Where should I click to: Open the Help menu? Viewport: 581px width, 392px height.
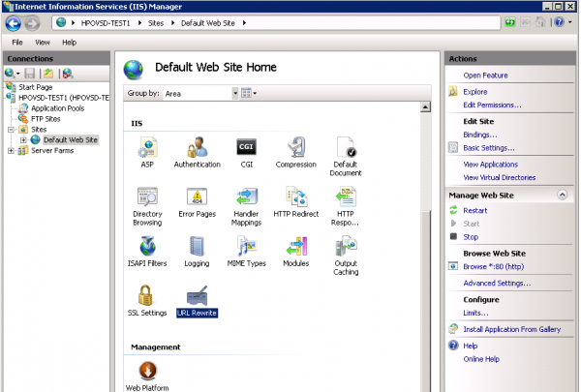pyautogui.click(x=70, y=43)
